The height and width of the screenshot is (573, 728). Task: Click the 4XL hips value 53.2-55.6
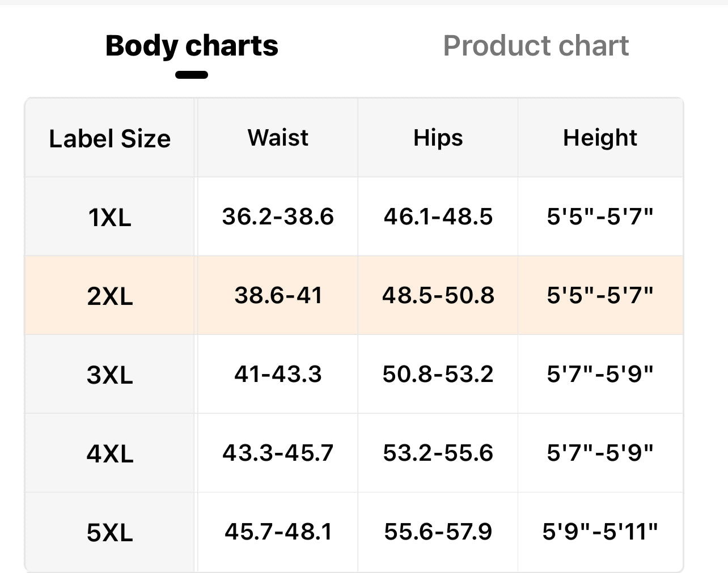pyautogui.click(x=438, y=453)
